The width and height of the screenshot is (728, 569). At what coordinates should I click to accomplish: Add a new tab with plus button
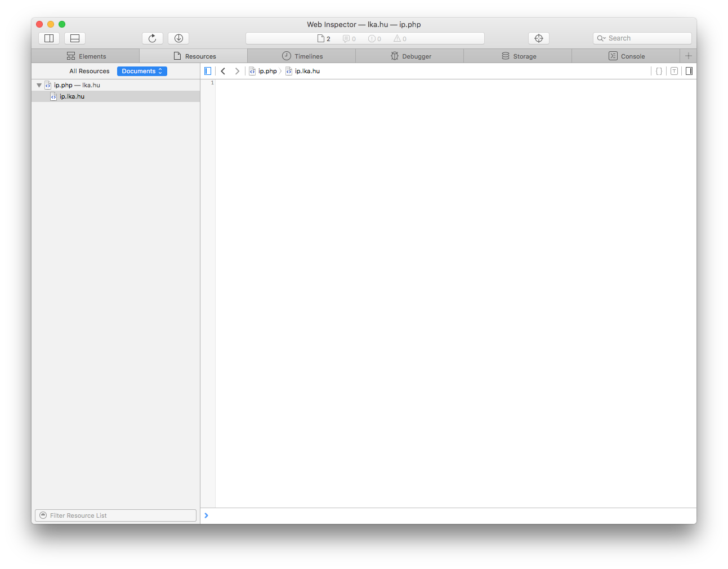(688, 56)
